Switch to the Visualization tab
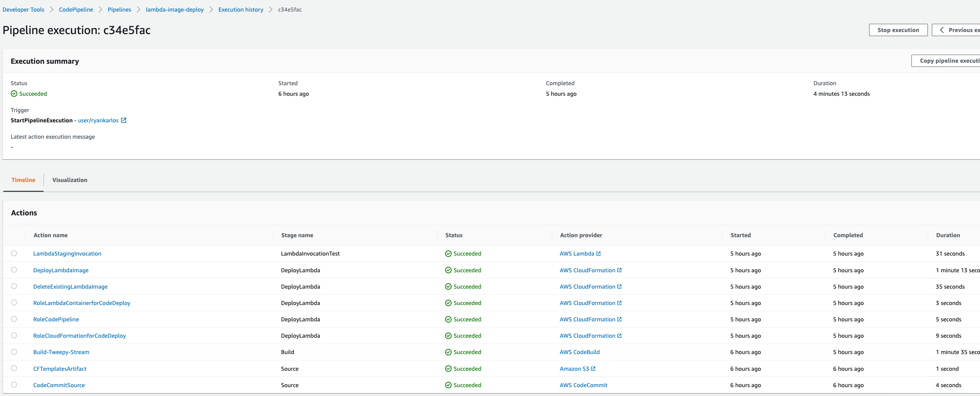 [x=69, y=180]
